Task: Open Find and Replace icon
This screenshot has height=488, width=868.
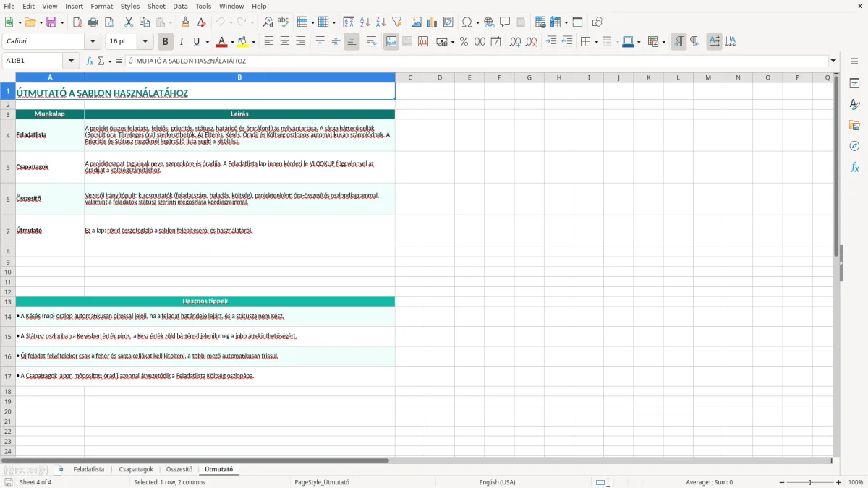Action: coord(268,22)
